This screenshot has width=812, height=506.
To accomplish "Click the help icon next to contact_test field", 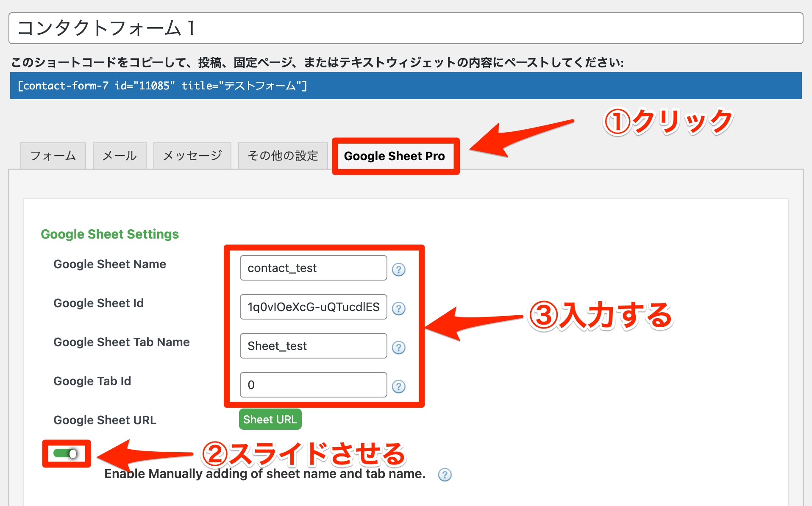I will coord(399,269).
